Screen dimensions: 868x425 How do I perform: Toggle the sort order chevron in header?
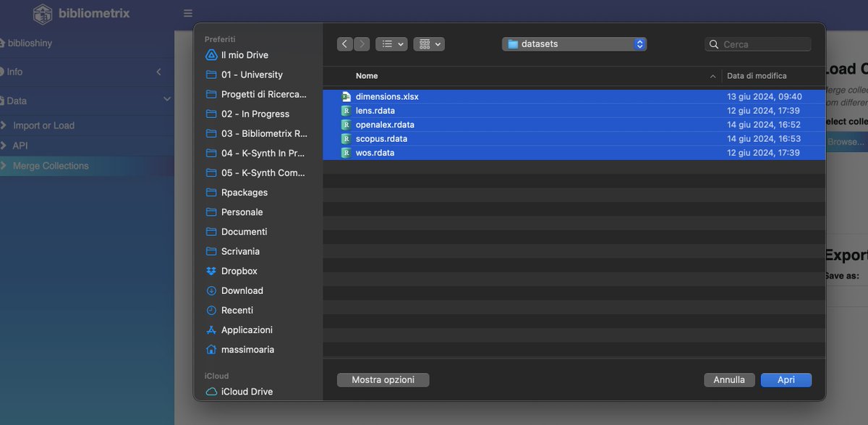pos(712,76)
